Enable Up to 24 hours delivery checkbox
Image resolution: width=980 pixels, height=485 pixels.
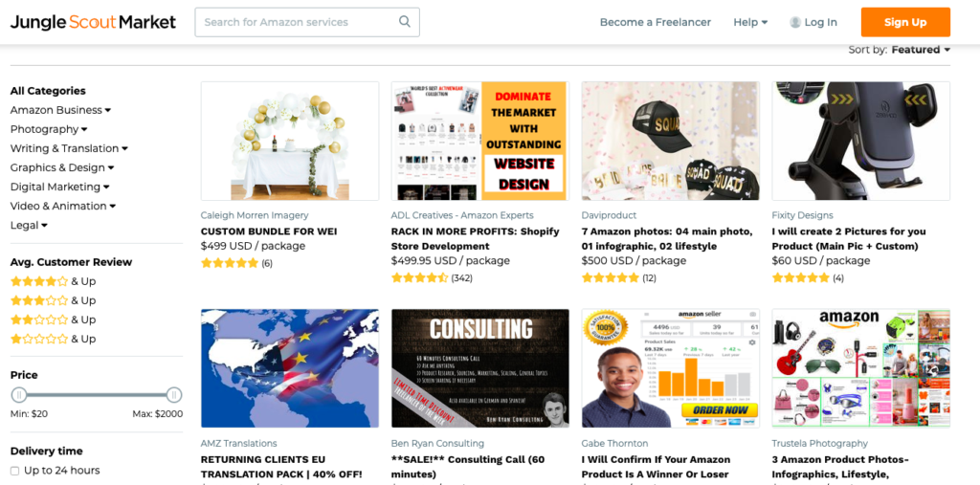coord(15,471)
